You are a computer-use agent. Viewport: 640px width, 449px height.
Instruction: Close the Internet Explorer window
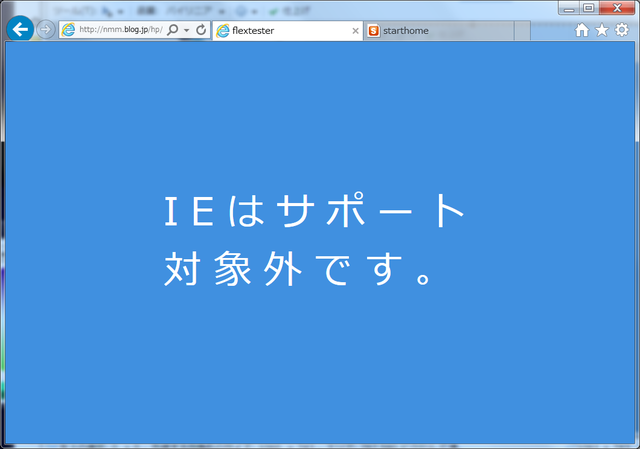[617, 8]
